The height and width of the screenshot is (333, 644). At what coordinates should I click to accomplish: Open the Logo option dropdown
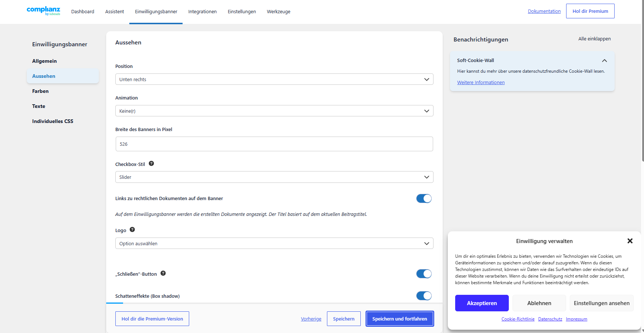274,243
